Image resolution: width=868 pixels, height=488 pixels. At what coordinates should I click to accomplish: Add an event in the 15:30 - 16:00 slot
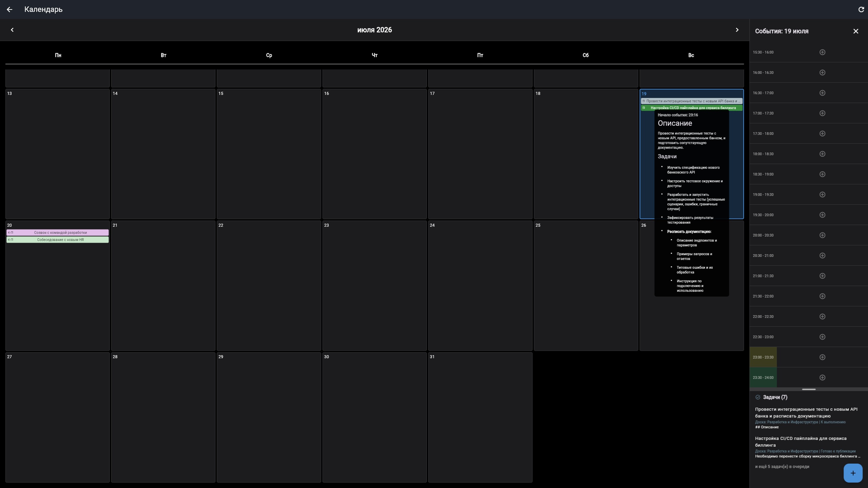click(822, 52)
